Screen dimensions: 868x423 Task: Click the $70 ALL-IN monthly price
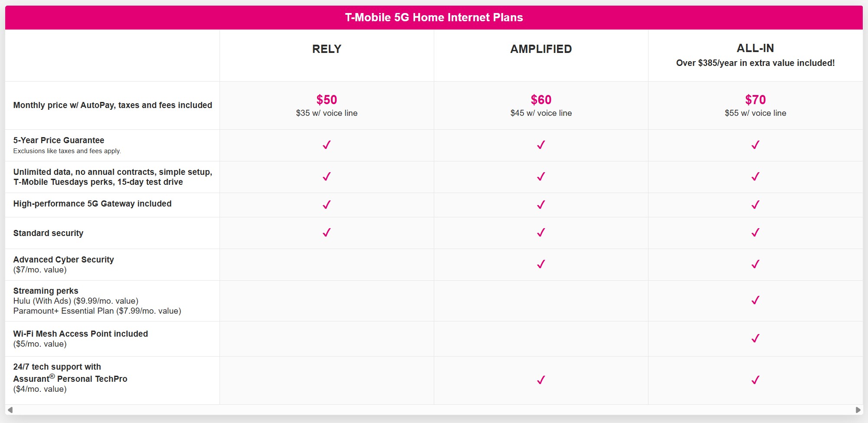[x=755, y=99]
